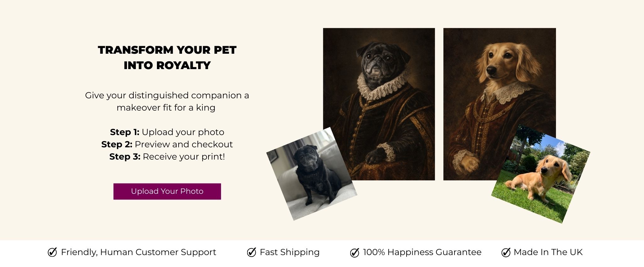Click the checkmark icon beside 100% Happiness Guarantee

click(x=354, y=253)
